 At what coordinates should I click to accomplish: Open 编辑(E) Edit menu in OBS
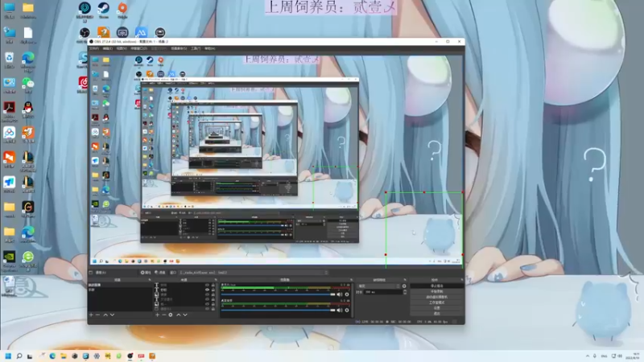pos(108,48)
